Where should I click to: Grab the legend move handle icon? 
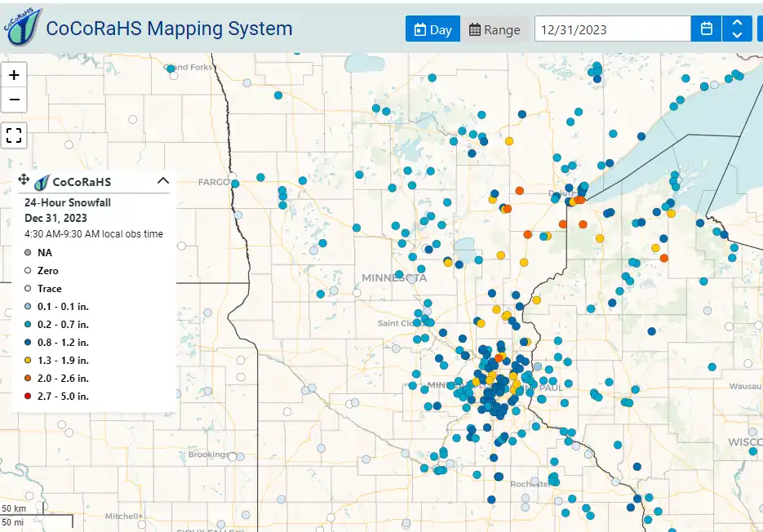coord(24,181)
